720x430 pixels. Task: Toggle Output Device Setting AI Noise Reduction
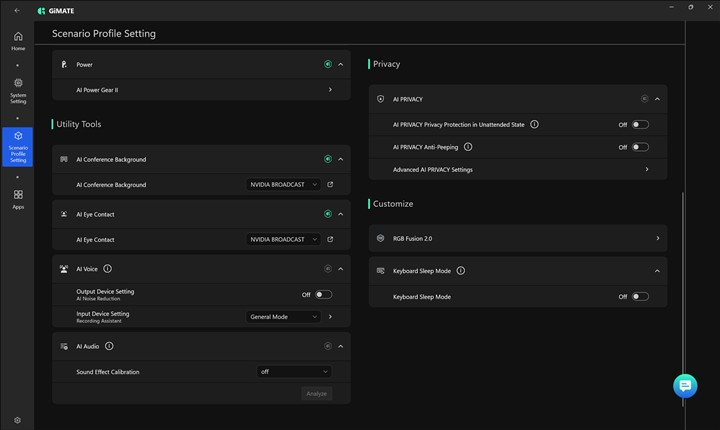point(323,295)
